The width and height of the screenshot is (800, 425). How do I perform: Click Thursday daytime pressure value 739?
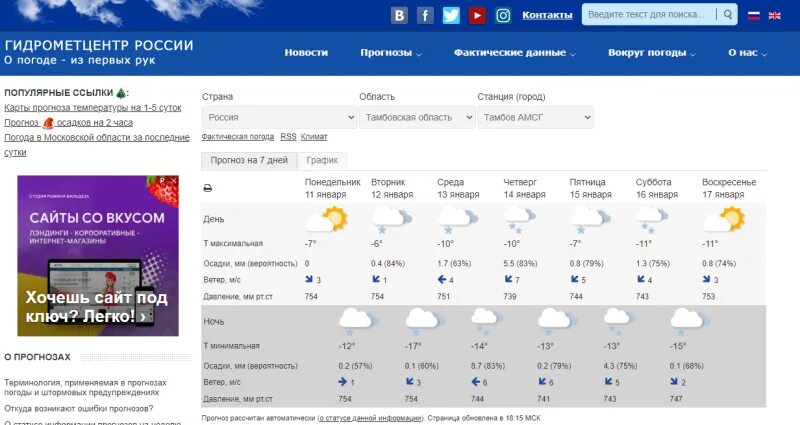(510, 296)
